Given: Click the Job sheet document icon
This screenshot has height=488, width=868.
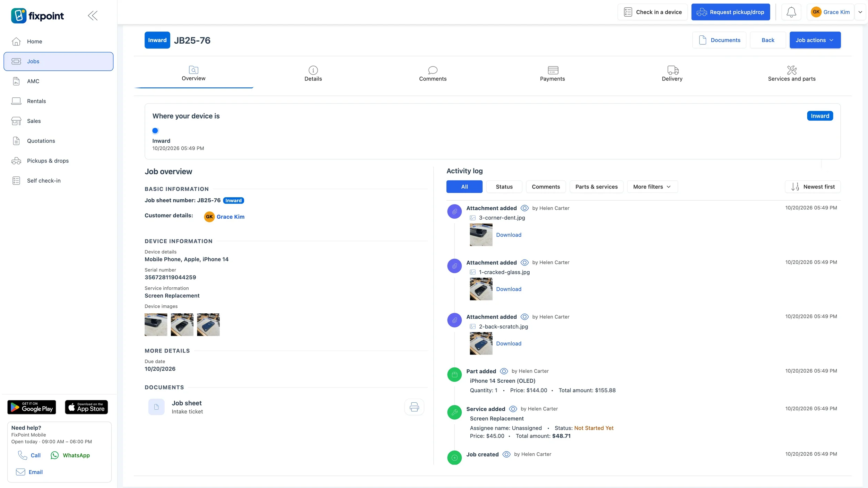Looking at the screenshot, I should point(156,407).
